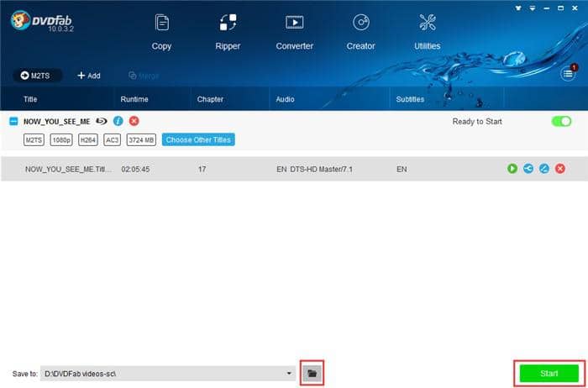Show info for NOW_YOU_SEE_ME source
This screenshot has width=588, height=388.
[118, 121]
